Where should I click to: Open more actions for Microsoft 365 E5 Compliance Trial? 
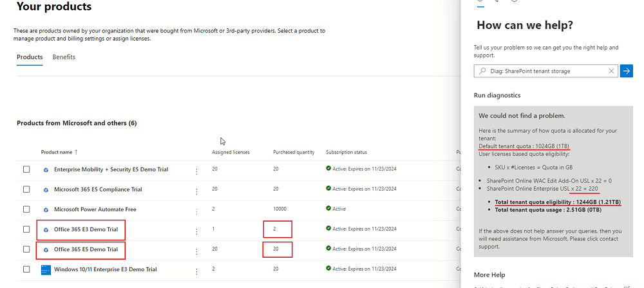(196, 191)
